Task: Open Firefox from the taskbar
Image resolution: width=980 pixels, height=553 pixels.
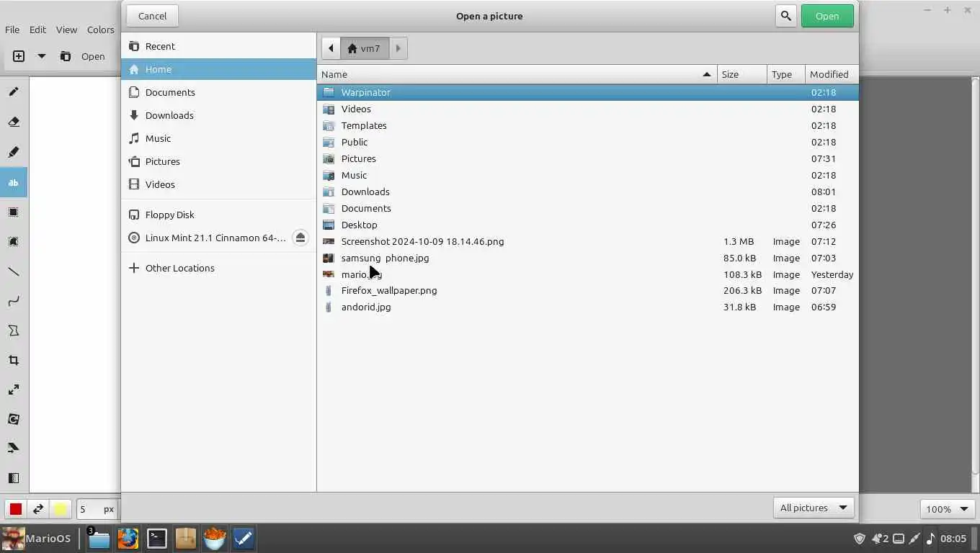Action: tap(128, 538)
